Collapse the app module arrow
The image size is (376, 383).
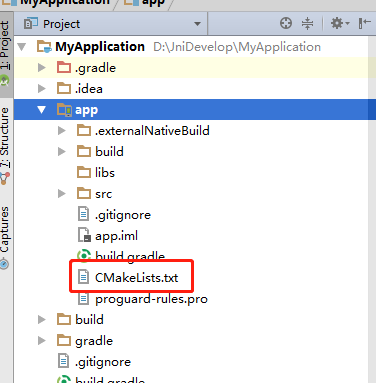(42, 110)
